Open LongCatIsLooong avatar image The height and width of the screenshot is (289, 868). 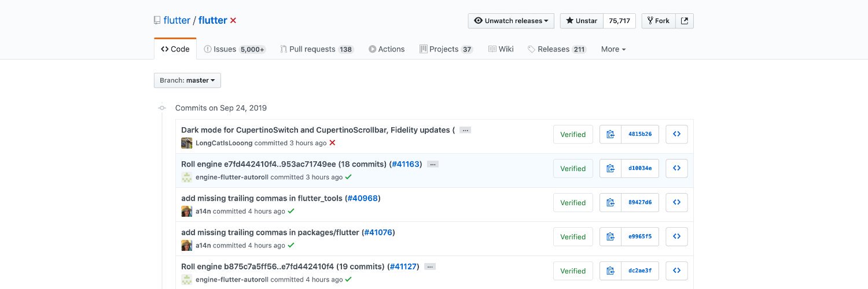tap(187, 143)
